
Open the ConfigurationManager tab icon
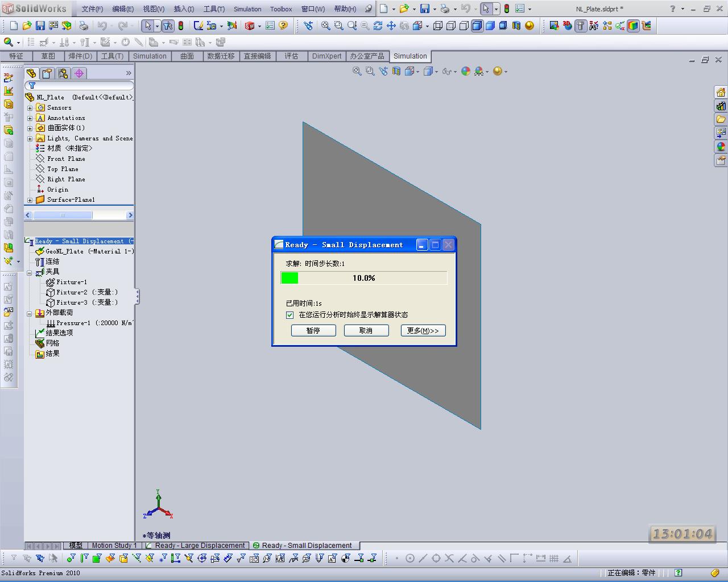[63, 73]
